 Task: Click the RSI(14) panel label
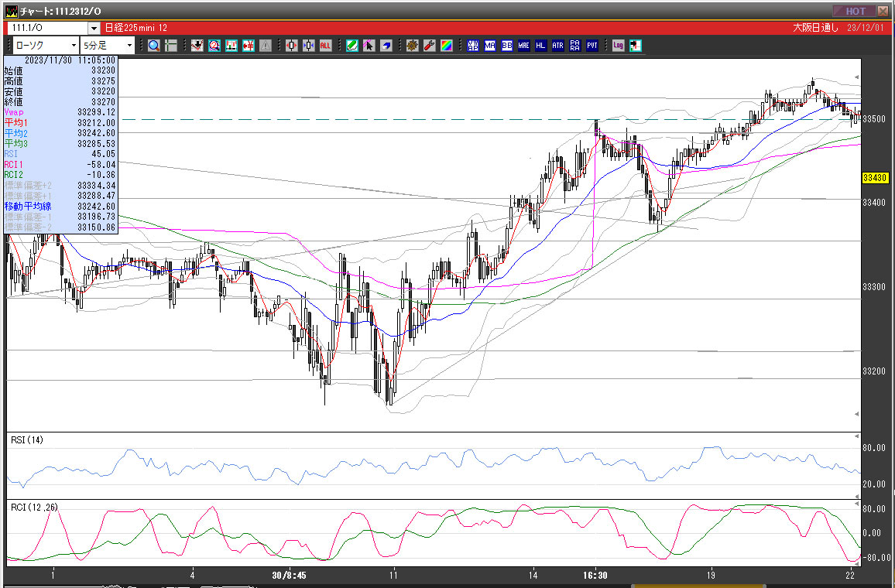[x=27, y=439]
